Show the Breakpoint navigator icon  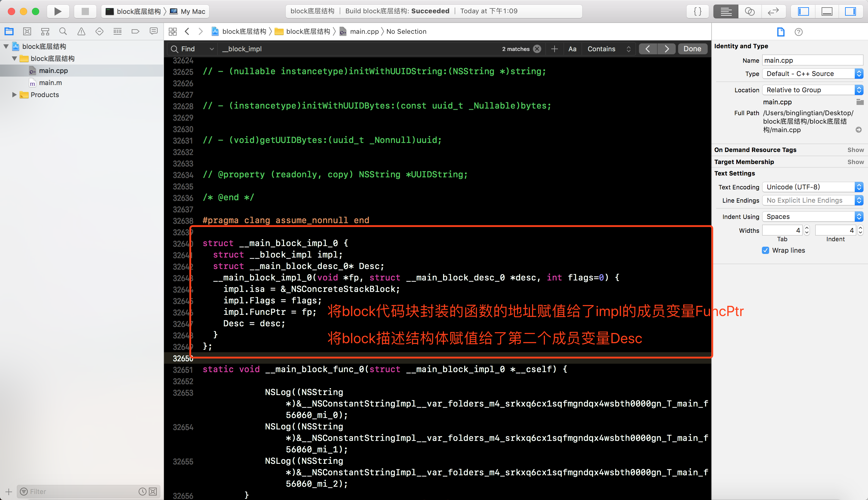click(135, 32)
